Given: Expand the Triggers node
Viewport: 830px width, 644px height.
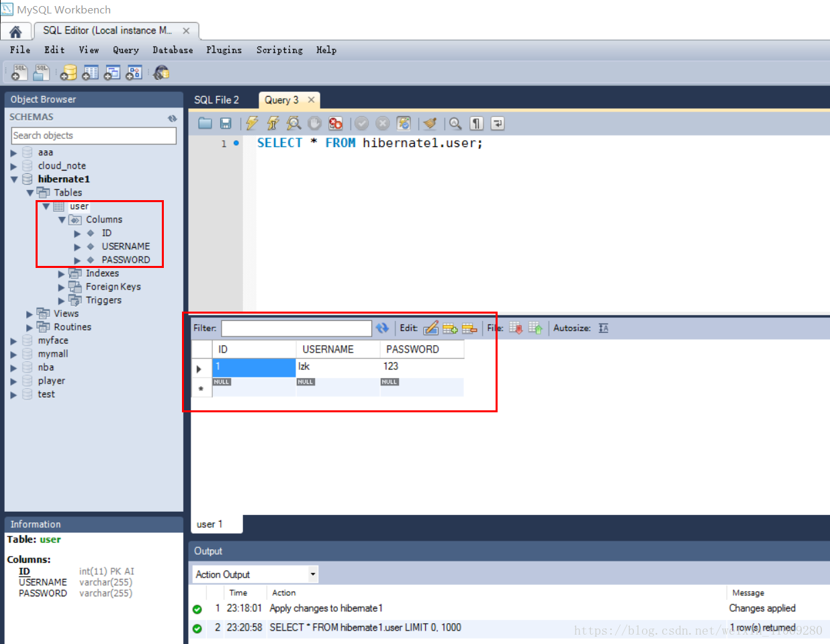Looking at the screenshot, I should (x=61, y=301).
